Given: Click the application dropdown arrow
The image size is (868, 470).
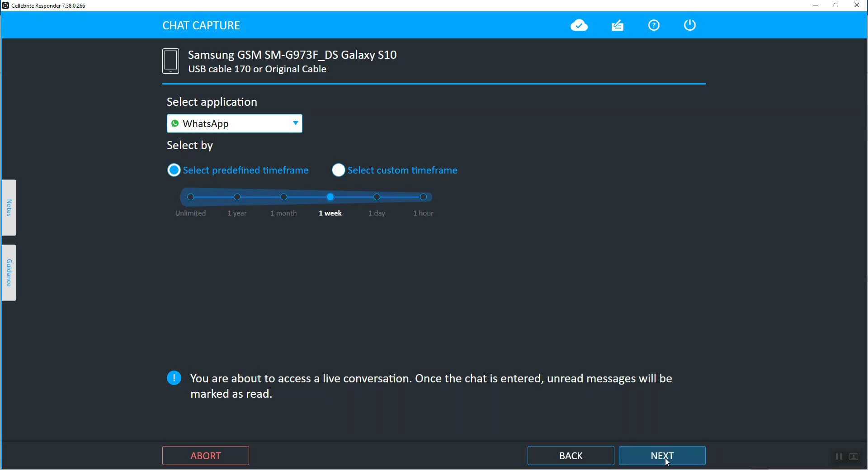Looking at the screenshot, I should [x=295, y=123].
